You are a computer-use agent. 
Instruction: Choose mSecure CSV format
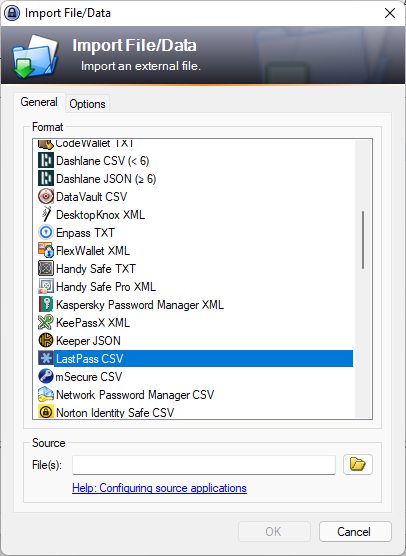click(89, 377)
